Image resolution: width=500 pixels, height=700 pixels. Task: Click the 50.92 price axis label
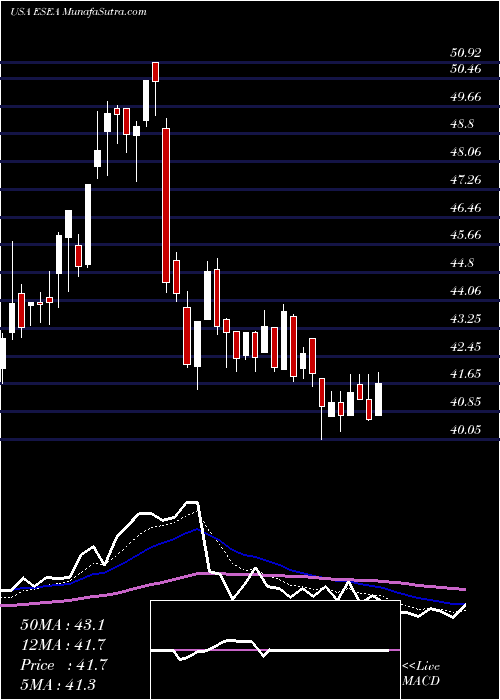(x=466, y=53)
